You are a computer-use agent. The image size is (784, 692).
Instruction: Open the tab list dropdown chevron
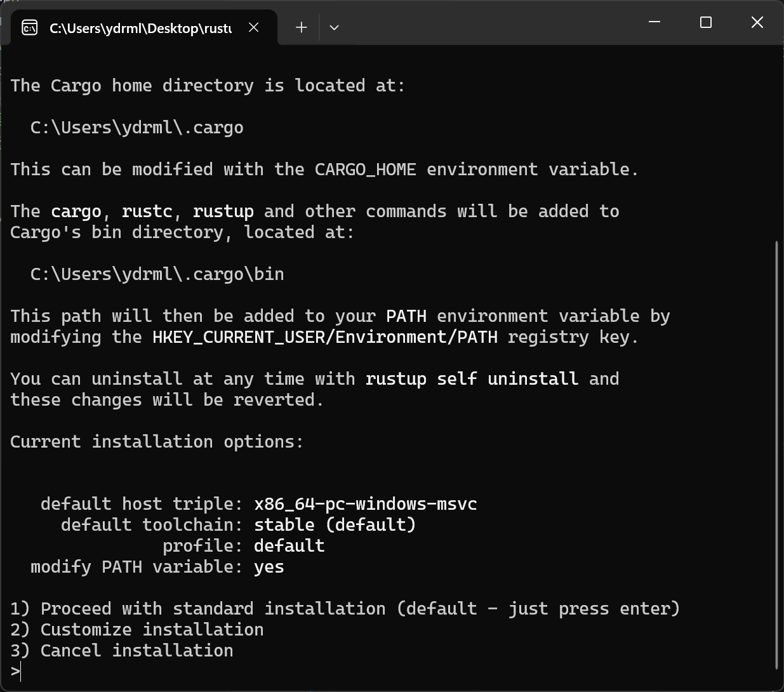[x=334, y=27]
